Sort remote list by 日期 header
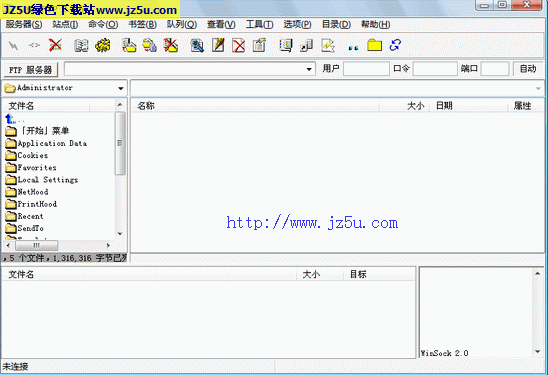The width and height of the screenshot is (548, 375). (468, 106)
